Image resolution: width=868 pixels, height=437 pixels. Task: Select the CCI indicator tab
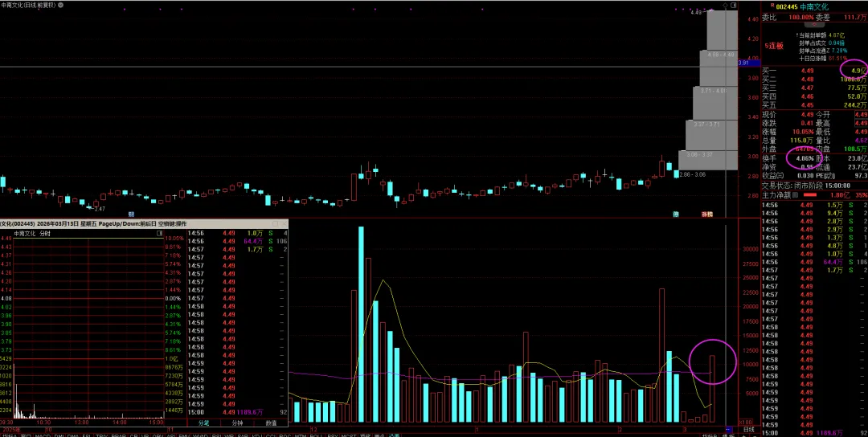[x=270, y=435]
